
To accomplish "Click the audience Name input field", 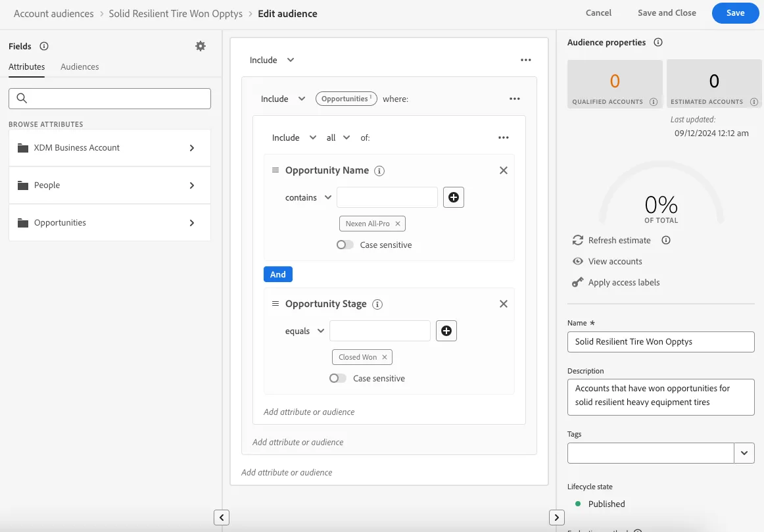I will (x=661, y=342).
